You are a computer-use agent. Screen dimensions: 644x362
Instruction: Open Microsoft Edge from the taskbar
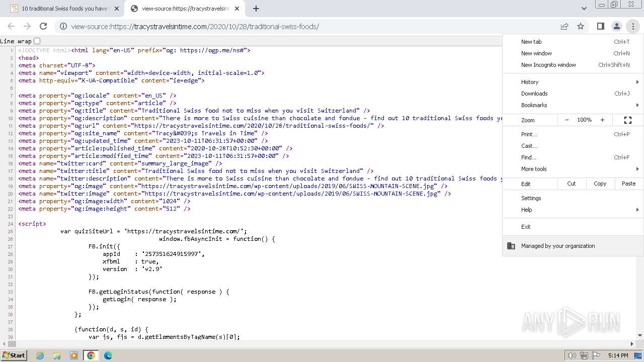[108, 355]
